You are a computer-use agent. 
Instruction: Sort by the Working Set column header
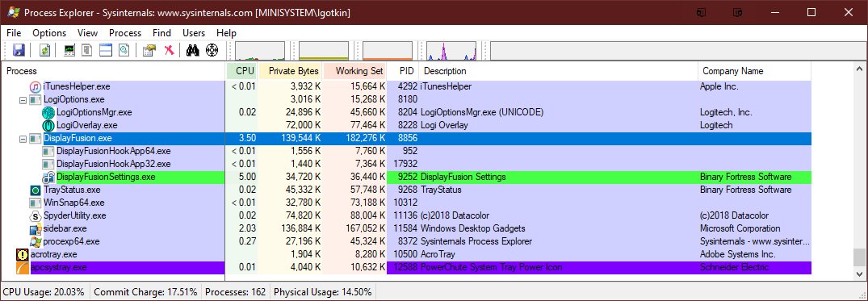354,71
